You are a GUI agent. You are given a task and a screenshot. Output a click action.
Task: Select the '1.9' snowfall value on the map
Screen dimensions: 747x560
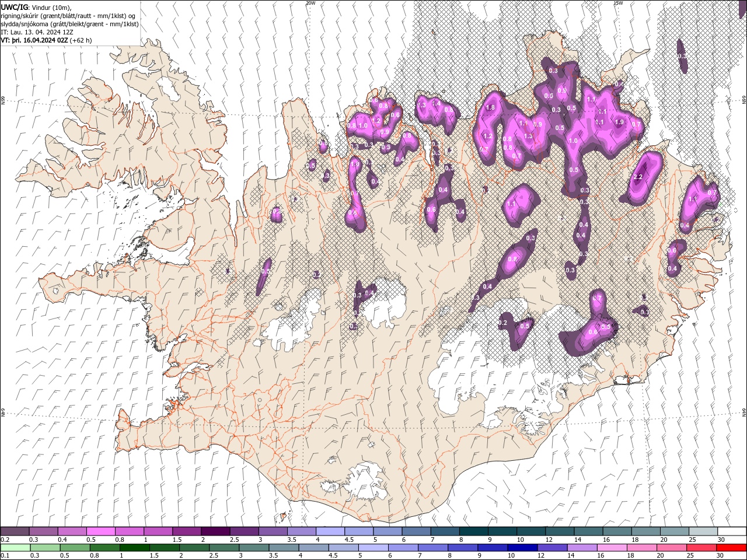[620, 122]
